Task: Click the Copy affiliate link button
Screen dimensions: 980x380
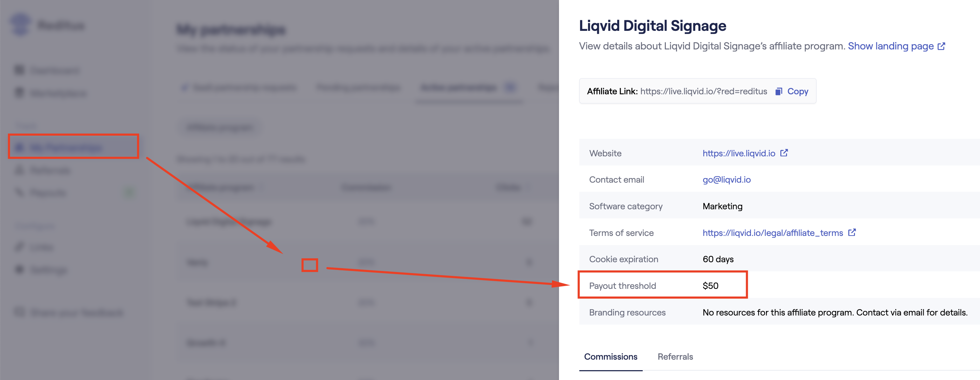Action: click(791, 91)
